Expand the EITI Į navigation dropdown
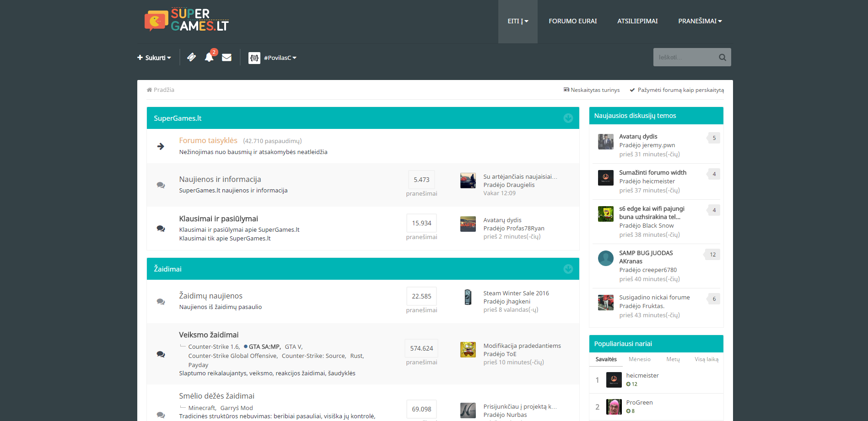The height and width of the screenshot is (421, 868). 518,21
